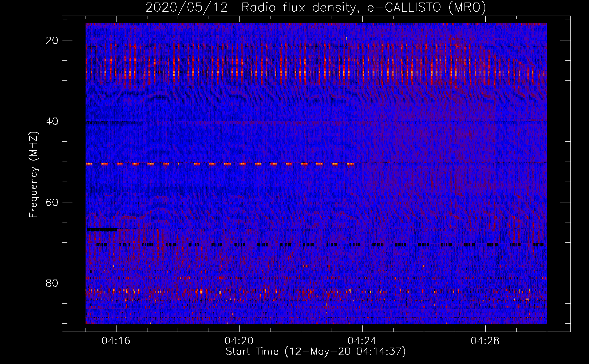Click the plot title "2020/05/12 Radio flux density, e-CALLISTO (MRO)"
This screenshot has height=364, width=589.
[316, 7]
